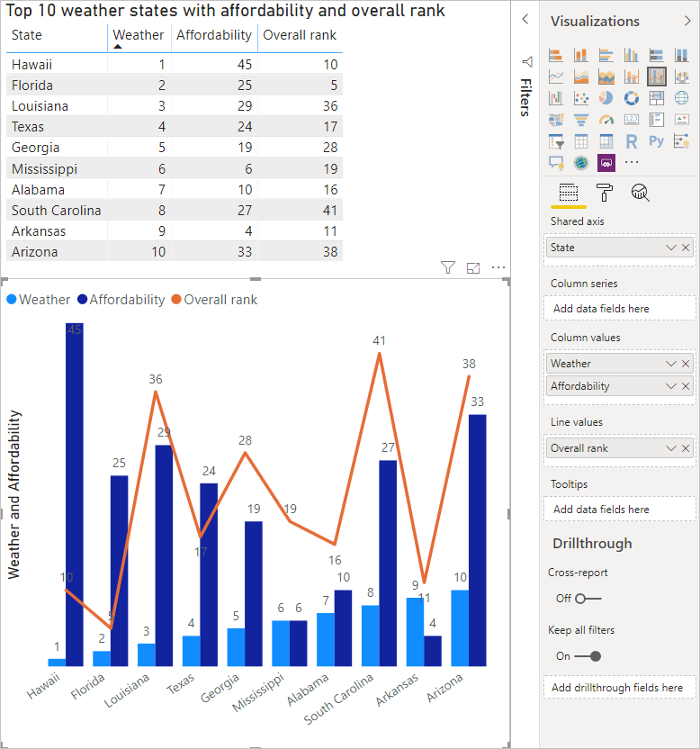Select the map globe visual

[682, 98]
